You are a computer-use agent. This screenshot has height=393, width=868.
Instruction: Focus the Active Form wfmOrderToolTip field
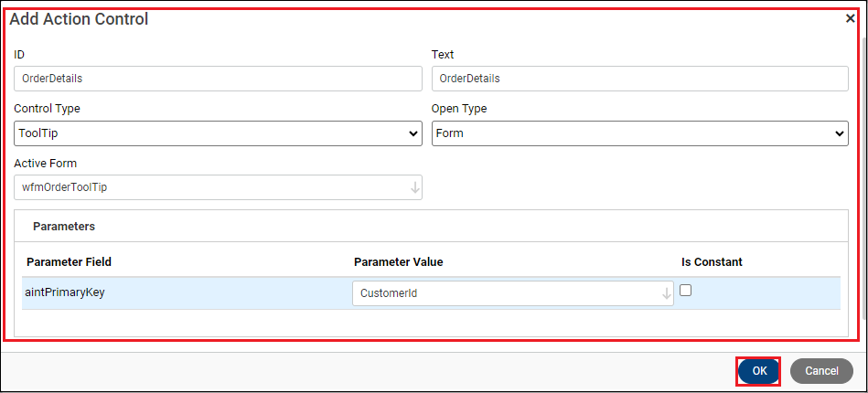click(210, 187)
